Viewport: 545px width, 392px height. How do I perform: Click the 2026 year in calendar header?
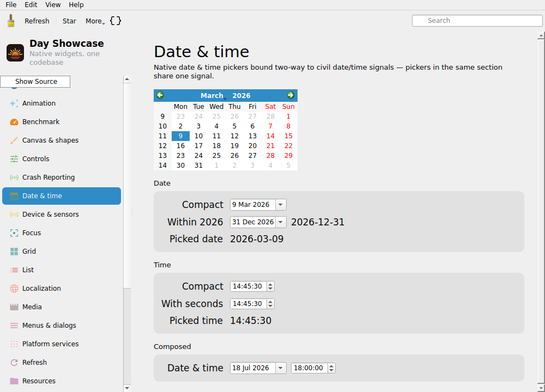point(241,95)
